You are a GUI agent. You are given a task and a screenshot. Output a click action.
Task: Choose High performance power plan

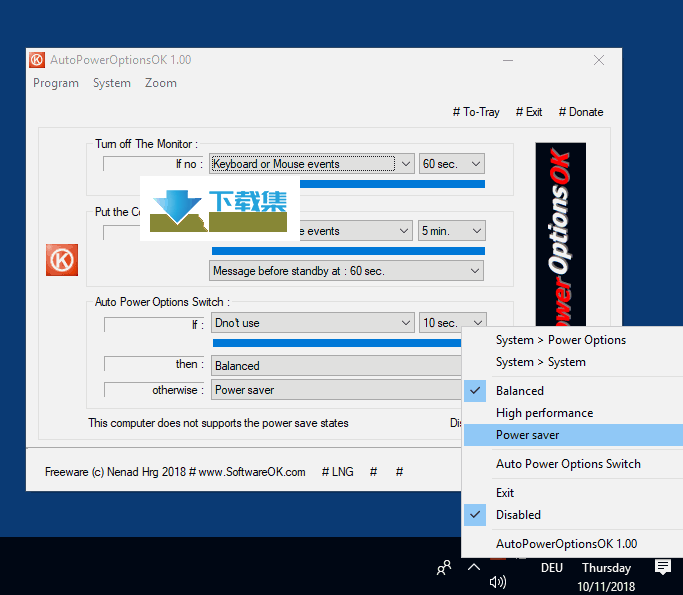click(573, 413)
